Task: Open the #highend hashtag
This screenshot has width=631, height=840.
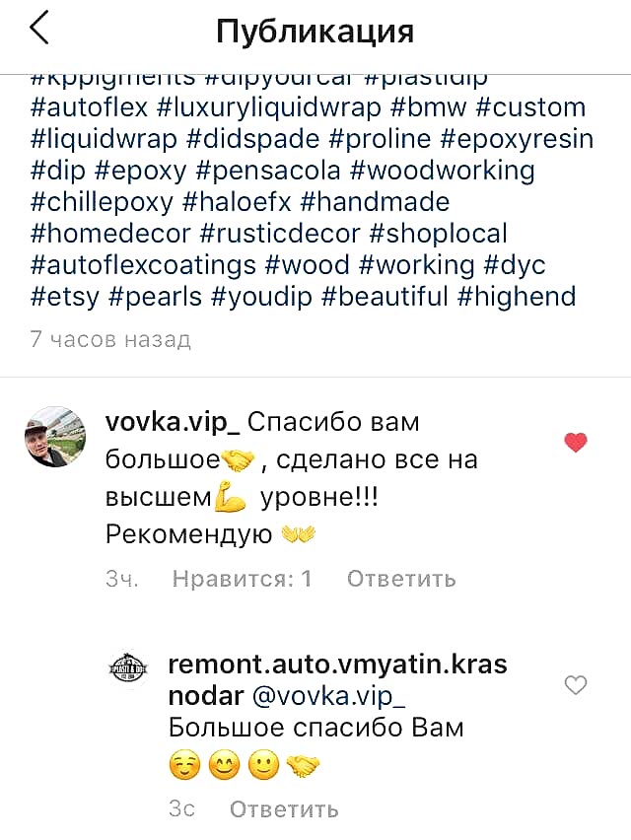Action: tap(517, 297)
